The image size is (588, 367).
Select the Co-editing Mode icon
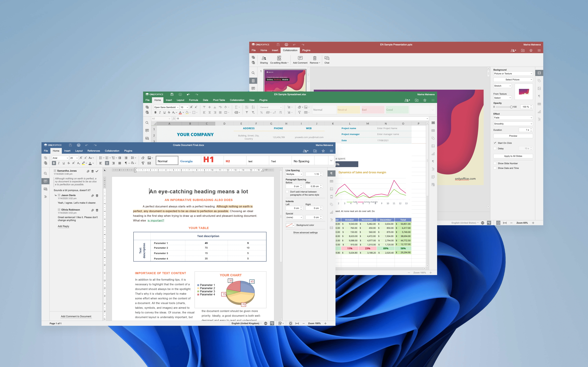tap(278, 59)
